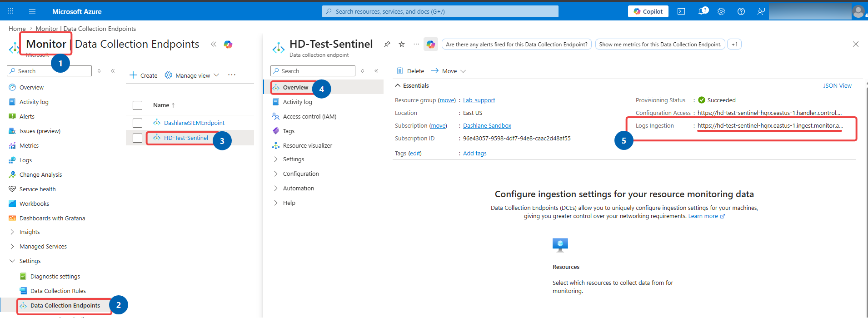Open HD-Test-Sentinel endpoint link

(x=186, y=138)
